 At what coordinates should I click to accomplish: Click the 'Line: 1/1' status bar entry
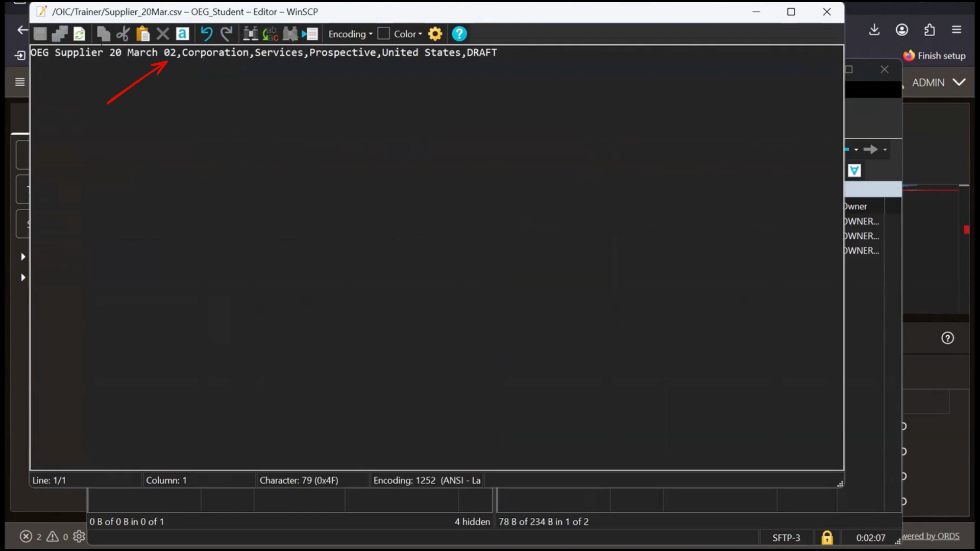tap(49, 480)
